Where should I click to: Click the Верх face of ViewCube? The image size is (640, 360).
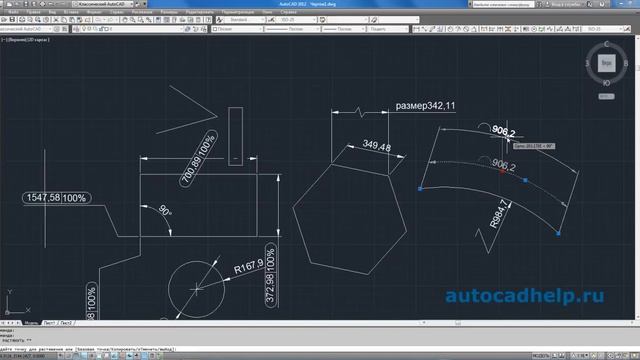pyautogui.click(x=607, y=63)
